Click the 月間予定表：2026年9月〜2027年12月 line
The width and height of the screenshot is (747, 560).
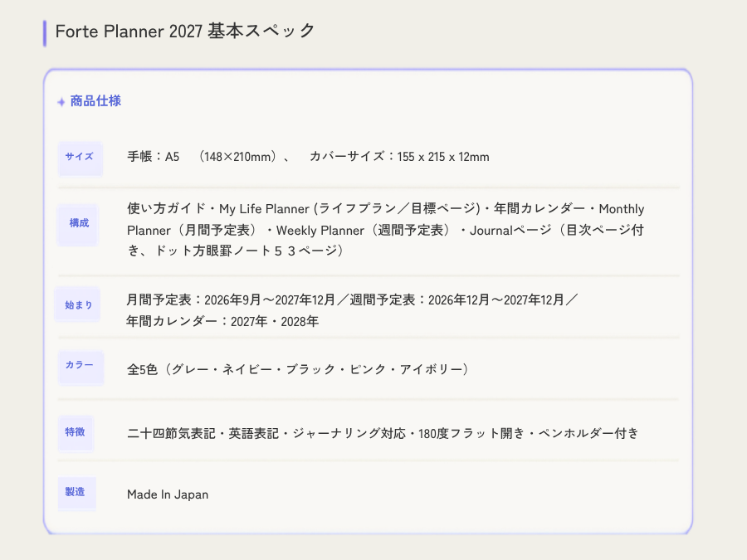point(352,300)
